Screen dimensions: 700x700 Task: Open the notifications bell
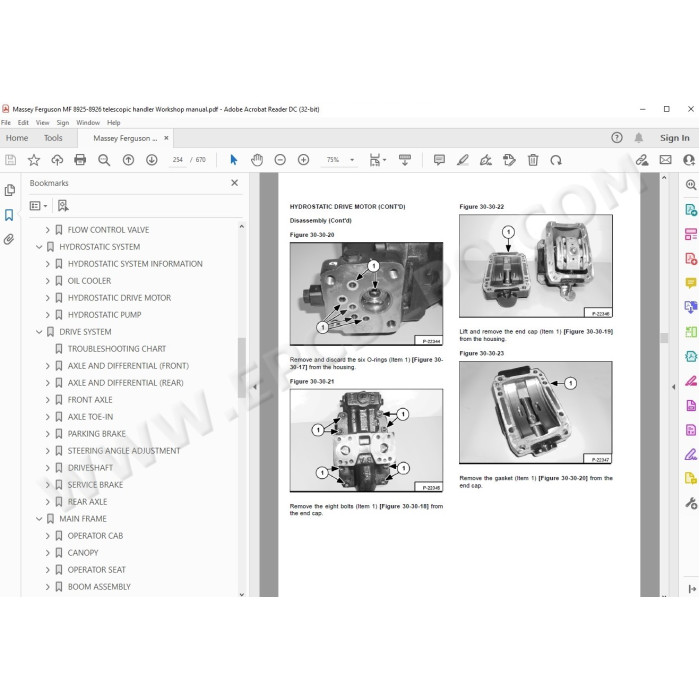(x=639, y=138)
